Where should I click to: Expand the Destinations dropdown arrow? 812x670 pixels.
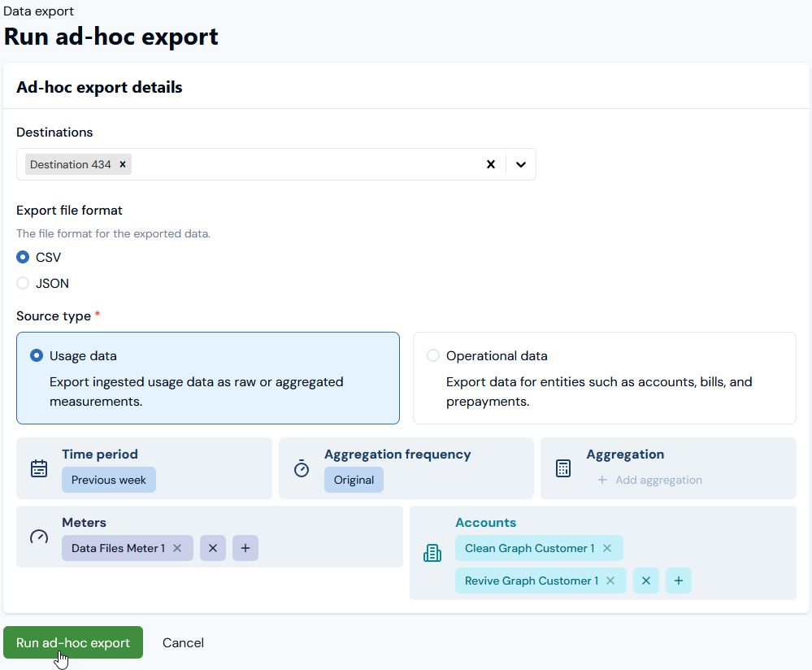(x=521, y=164)
